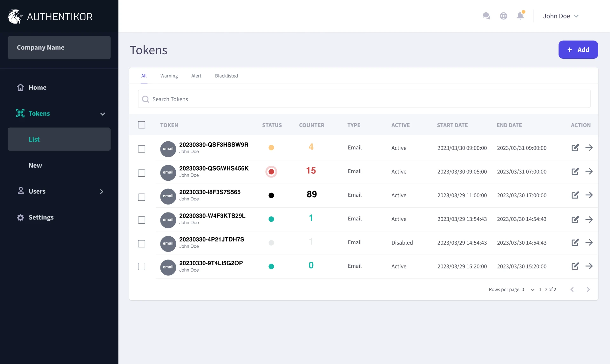Image resolution: width=610 pixels, height=364 pixels.
Task: Open the chat messages icon in the header
Action: tap(486, 16)
